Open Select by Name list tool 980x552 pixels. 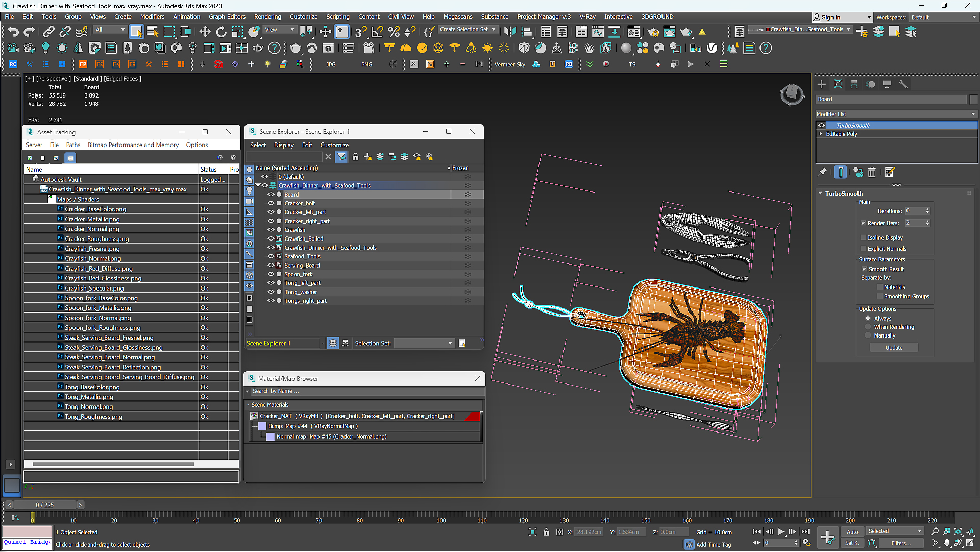pyautogui.click(x=153, y=32)
